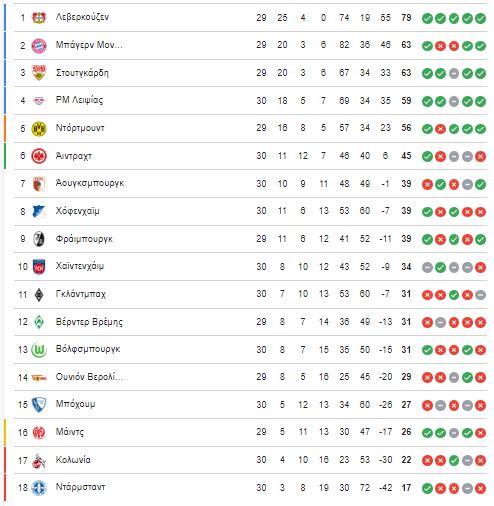Click Bayern's second form result, a loss
The height and width of the screenshot is (506, 494).
(440, 46)
